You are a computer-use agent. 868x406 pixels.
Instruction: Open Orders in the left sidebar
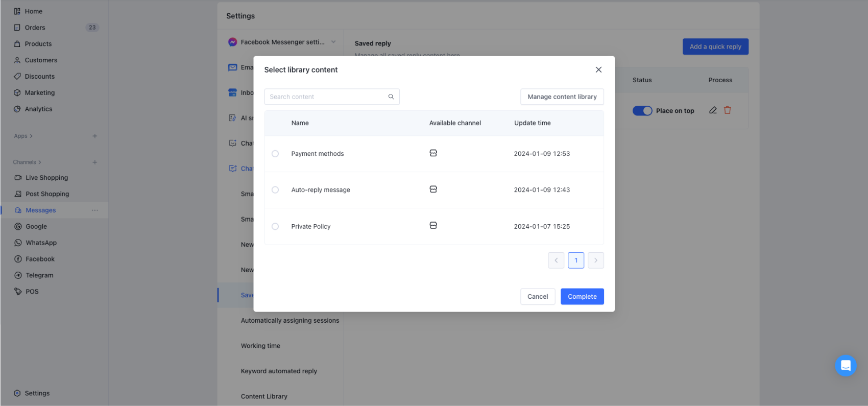pos(35,28)
